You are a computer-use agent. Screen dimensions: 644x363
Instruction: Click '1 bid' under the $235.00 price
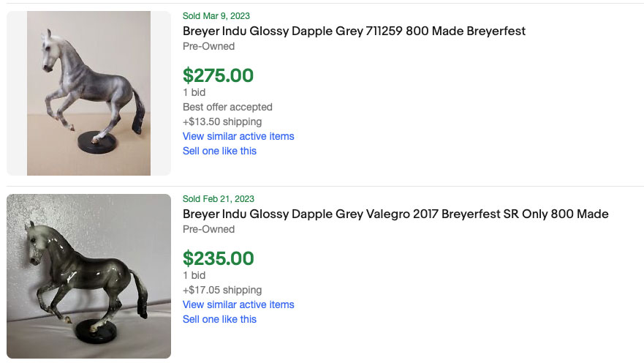pos(194,275)
